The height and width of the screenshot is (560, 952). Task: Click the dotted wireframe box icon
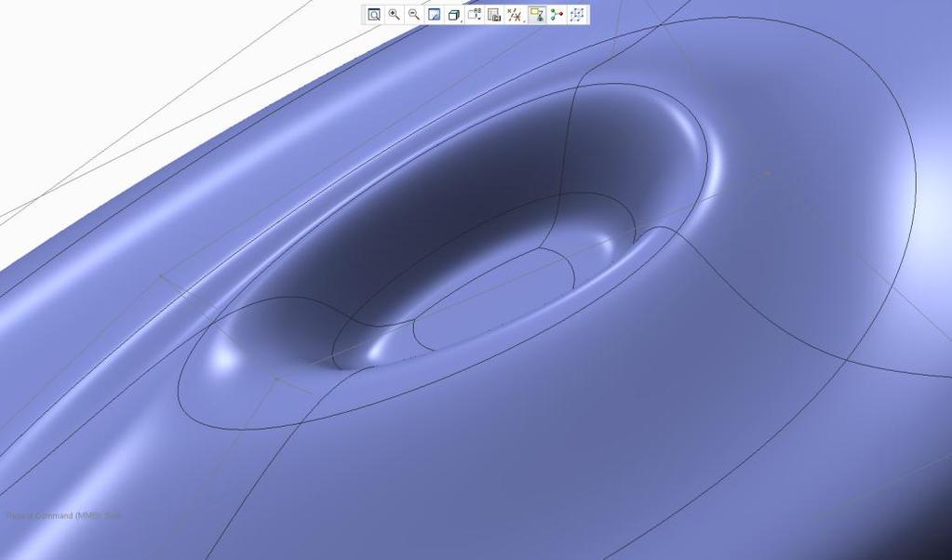click(577, 15)
